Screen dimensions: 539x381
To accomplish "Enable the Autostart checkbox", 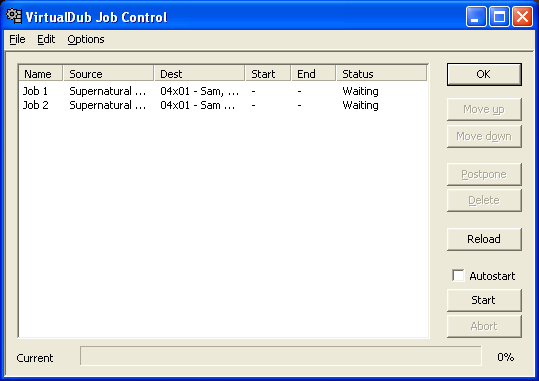I will click(x=458, y=275).
